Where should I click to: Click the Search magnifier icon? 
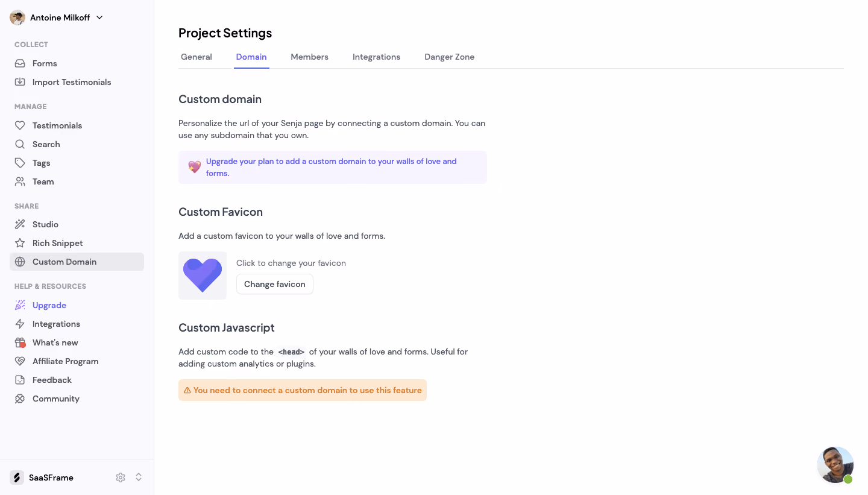(x=20, y=144)
